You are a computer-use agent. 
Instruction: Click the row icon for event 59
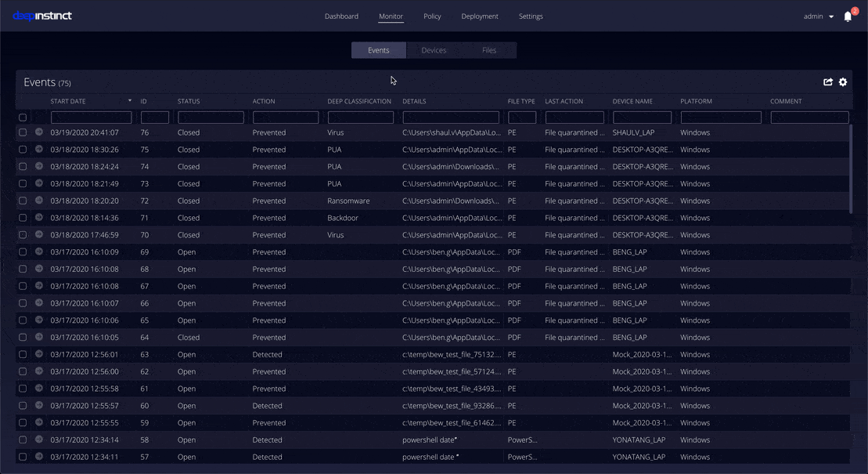click(39, 422)
